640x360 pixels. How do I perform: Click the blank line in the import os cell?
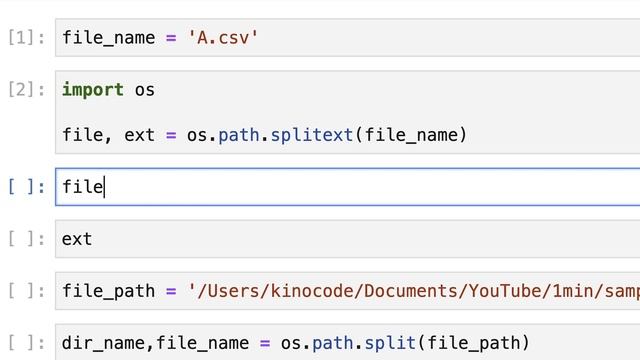347,112
